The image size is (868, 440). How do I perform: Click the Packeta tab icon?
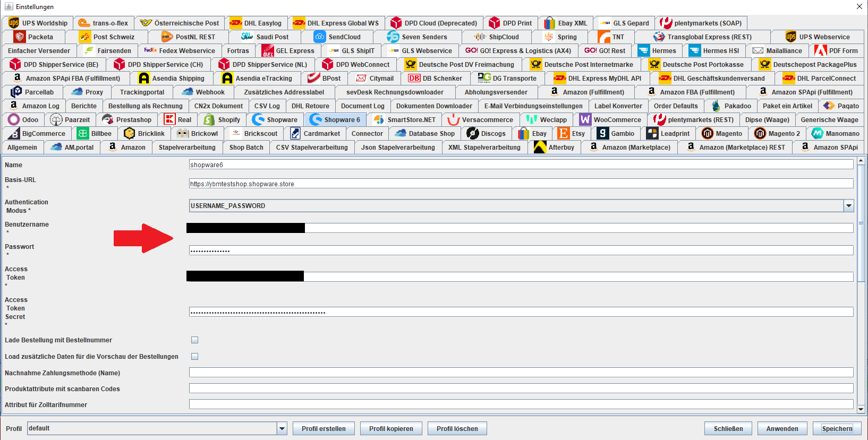coord(20,37)
